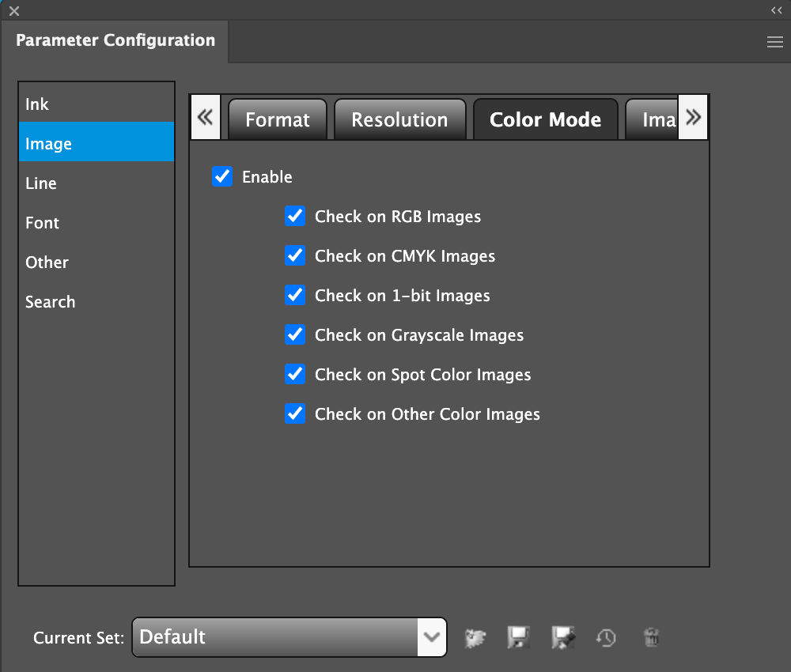Open the Current Set dropdown arrow
The width and height of the screenshot is (791, 672).
(432, 637)
